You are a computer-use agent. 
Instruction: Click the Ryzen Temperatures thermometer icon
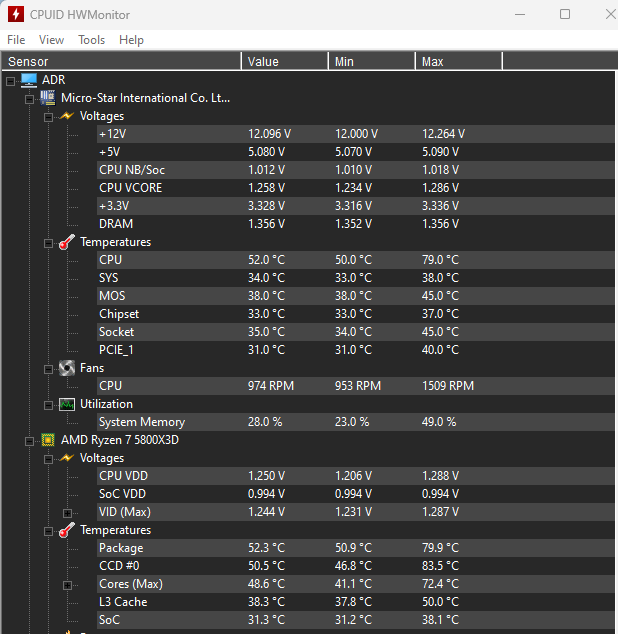tap(67, 530)
